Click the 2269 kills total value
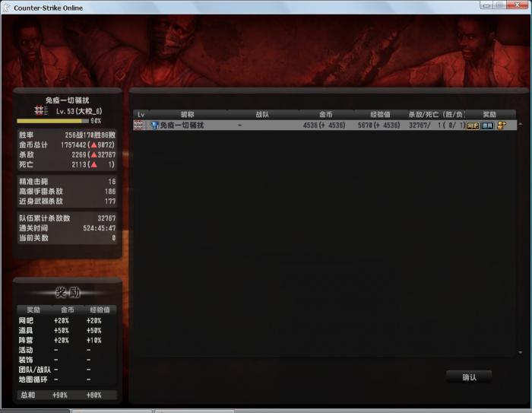This screenshot has height=413, width=532. coord(79,154)
